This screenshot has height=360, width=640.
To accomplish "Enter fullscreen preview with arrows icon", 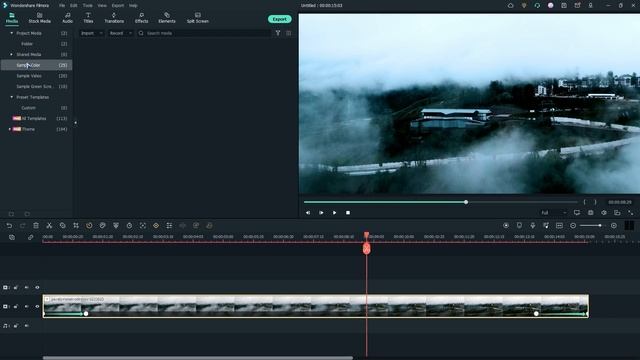I will click(631, 213).
